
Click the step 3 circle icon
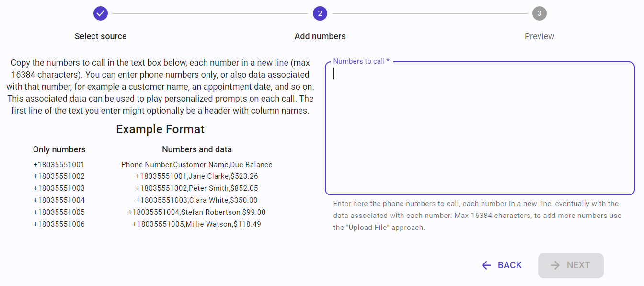(540, 13)
